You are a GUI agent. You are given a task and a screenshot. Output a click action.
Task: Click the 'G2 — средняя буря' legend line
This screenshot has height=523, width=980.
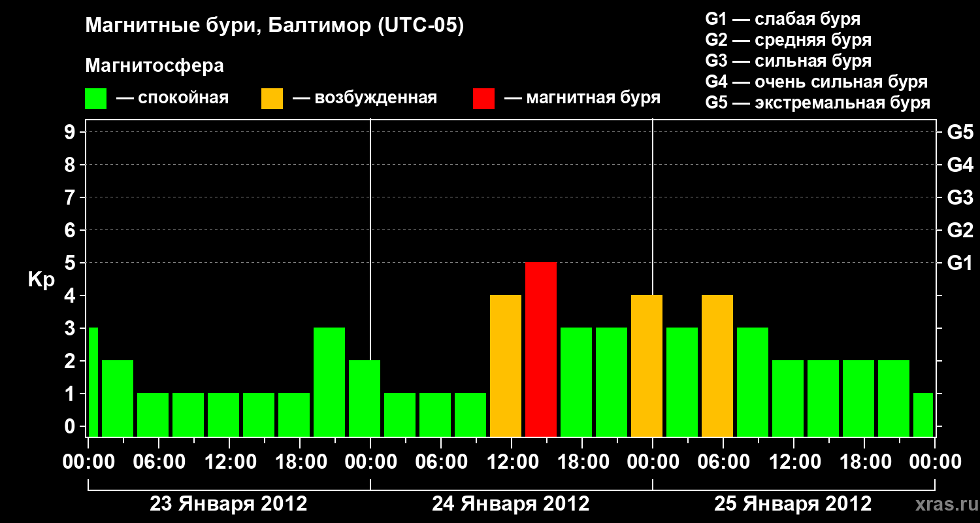coord(788,40)
